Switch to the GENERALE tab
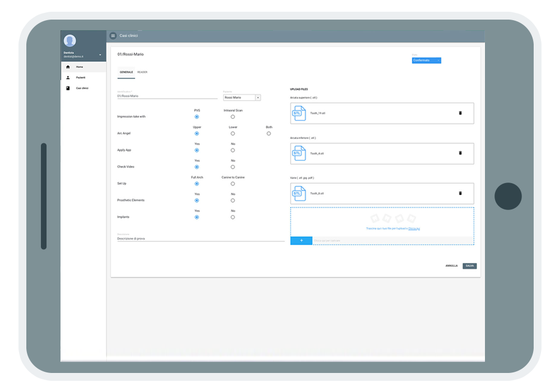This screenshot has height=392, width=560. pos(126,72)
